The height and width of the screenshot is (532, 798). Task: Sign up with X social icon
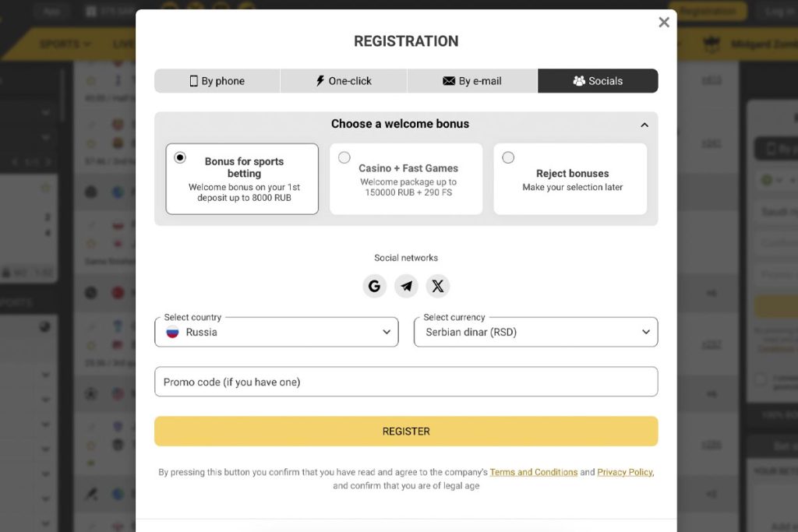[438, 286]
